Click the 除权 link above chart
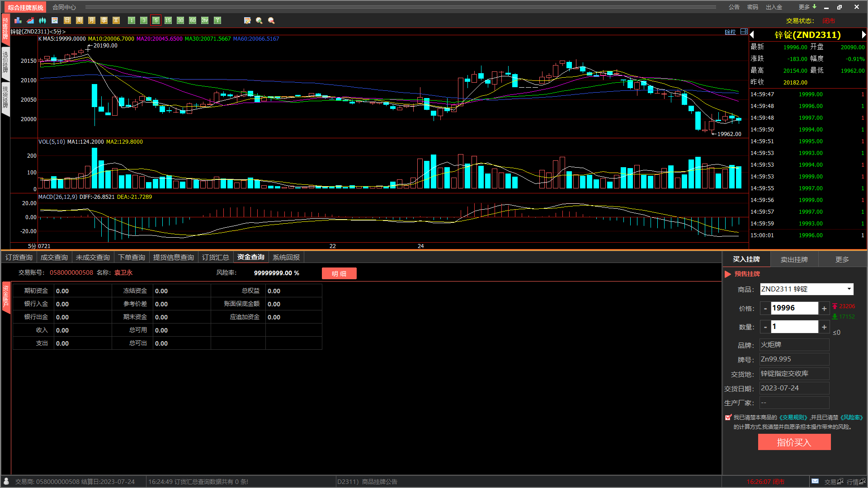 [730, 32]
